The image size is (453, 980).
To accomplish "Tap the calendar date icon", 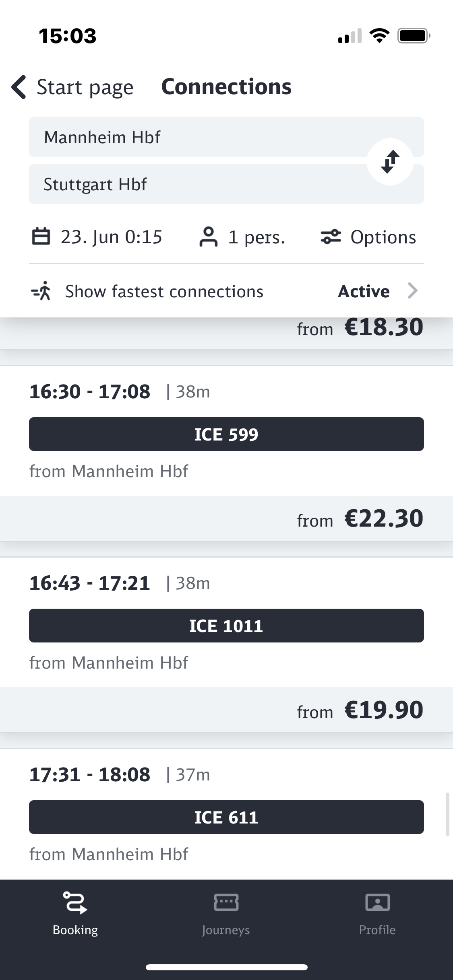I will [x=41, y=237].
